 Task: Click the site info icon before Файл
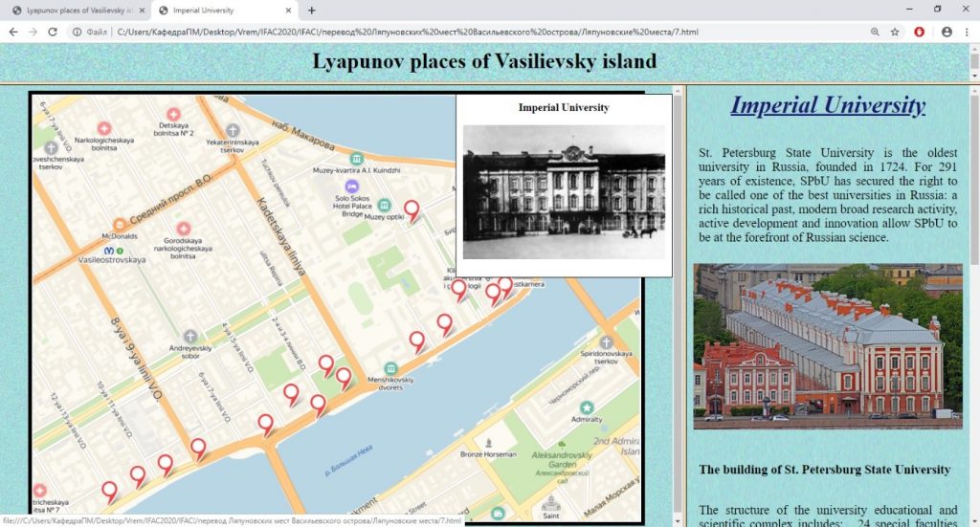pyautogui.click(x=77, y=32)
